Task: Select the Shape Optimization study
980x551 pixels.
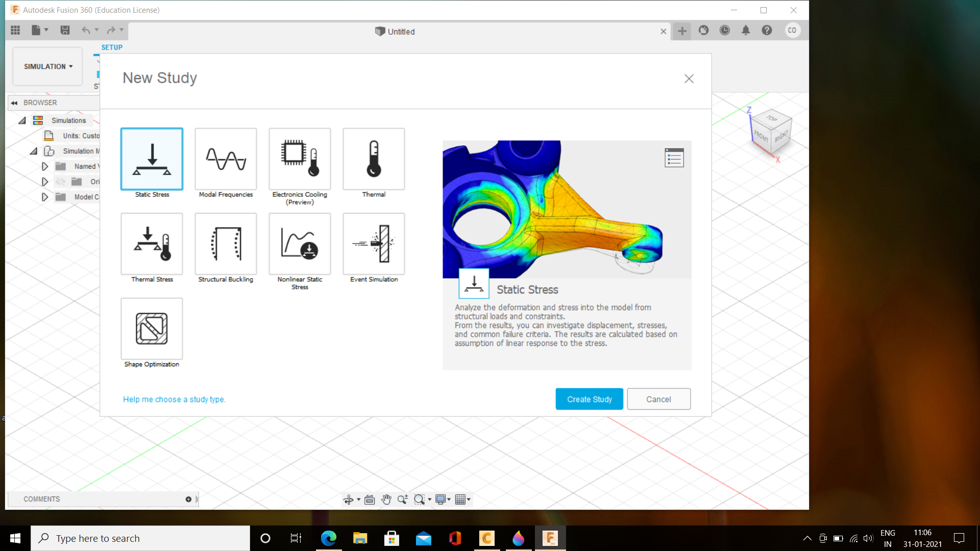Action: 151,329
